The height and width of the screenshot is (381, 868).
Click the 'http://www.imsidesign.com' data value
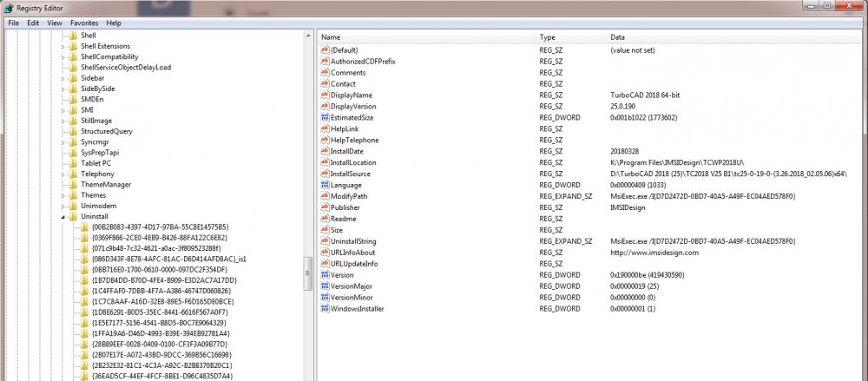654,253
